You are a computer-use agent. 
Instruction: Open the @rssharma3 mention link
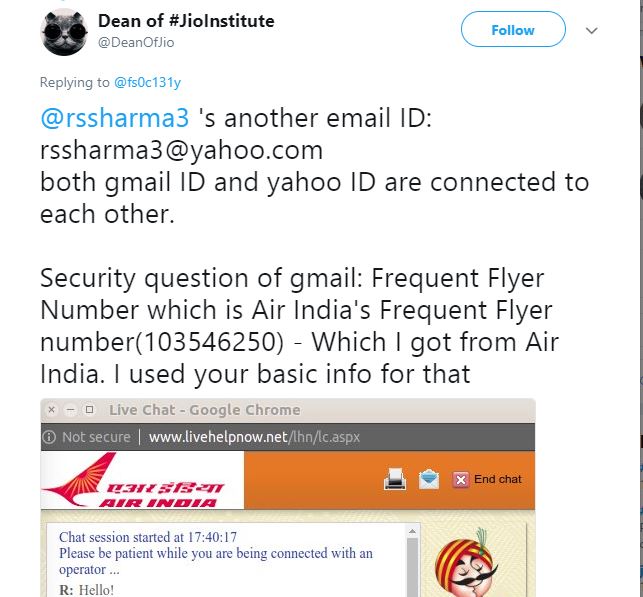click(x=114, y=117)
